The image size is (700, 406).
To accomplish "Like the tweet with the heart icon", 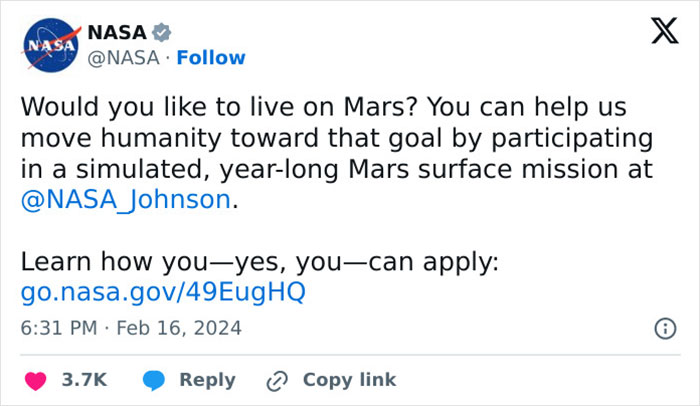I will pos(36,380).
